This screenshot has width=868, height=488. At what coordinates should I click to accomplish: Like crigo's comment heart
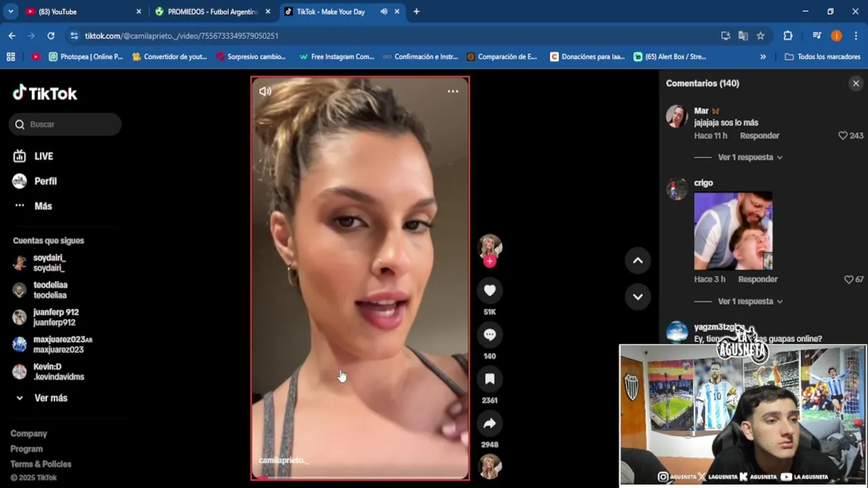848,279
